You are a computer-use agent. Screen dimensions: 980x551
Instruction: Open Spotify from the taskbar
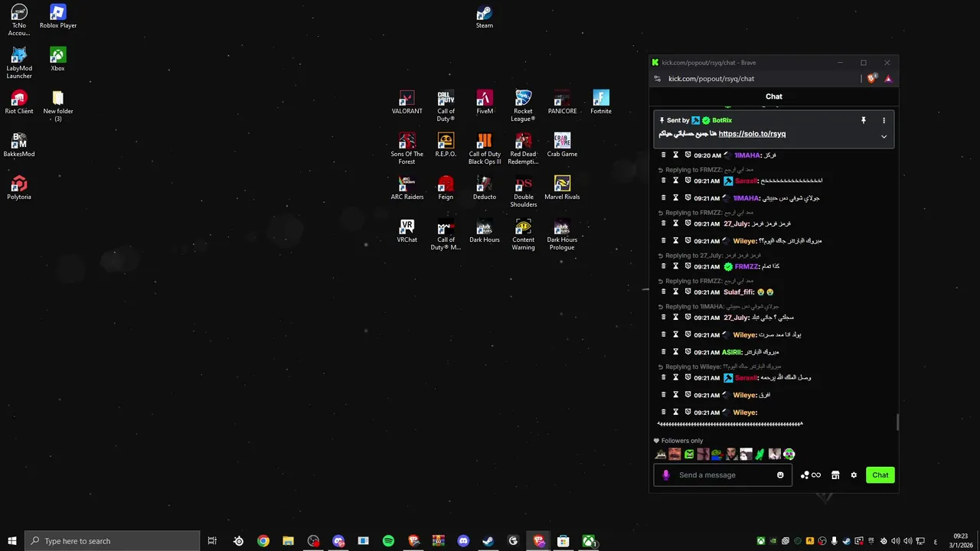(388, 541)
